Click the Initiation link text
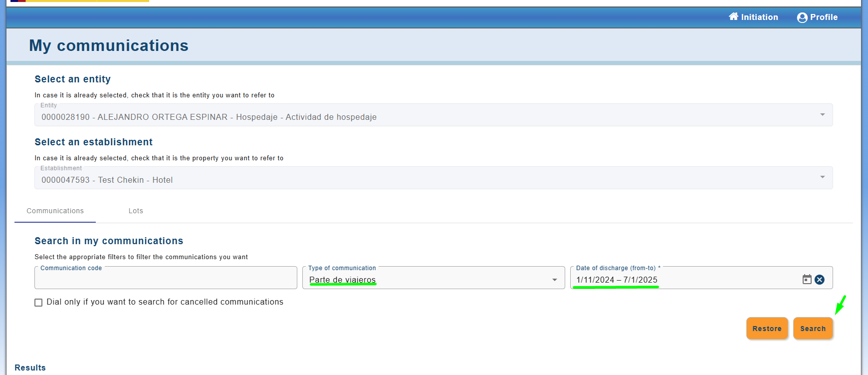This screenshot has height=375, width=868. point(759,17)
